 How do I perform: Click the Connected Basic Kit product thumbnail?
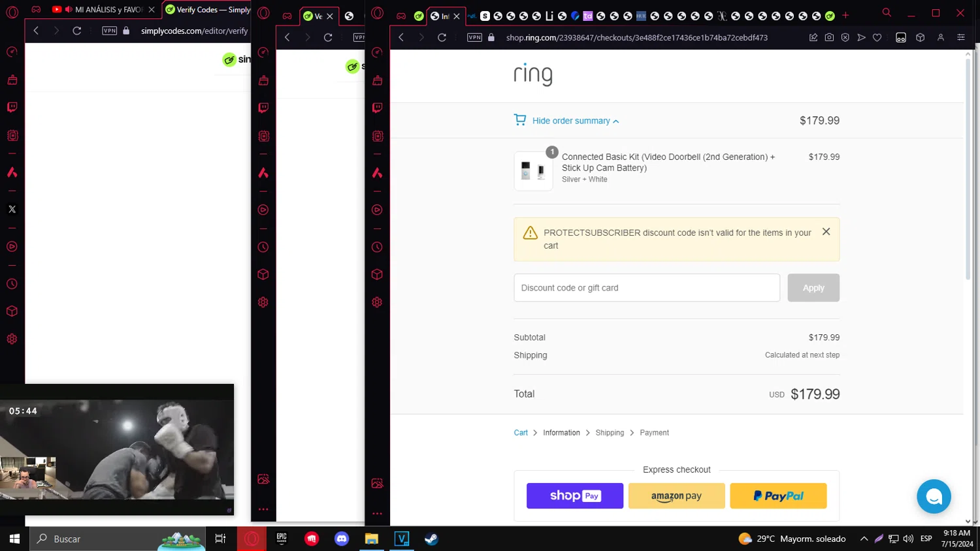[533, 171]
